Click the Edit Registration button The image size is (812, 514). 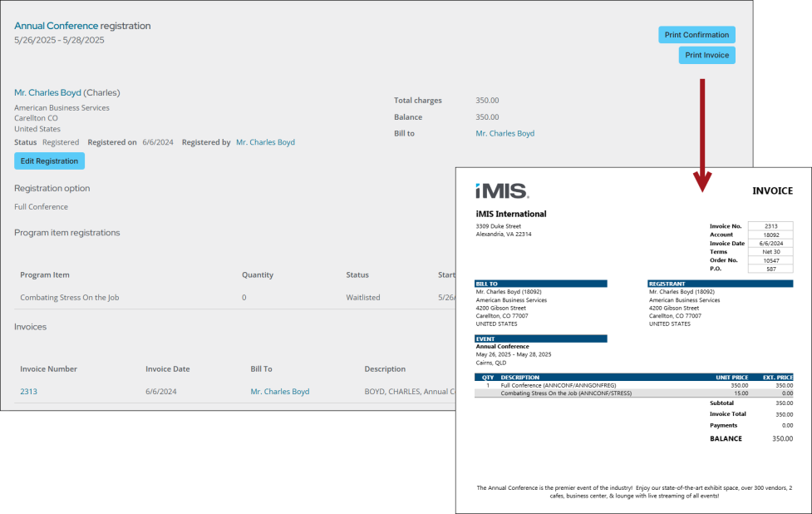point(49,161)
